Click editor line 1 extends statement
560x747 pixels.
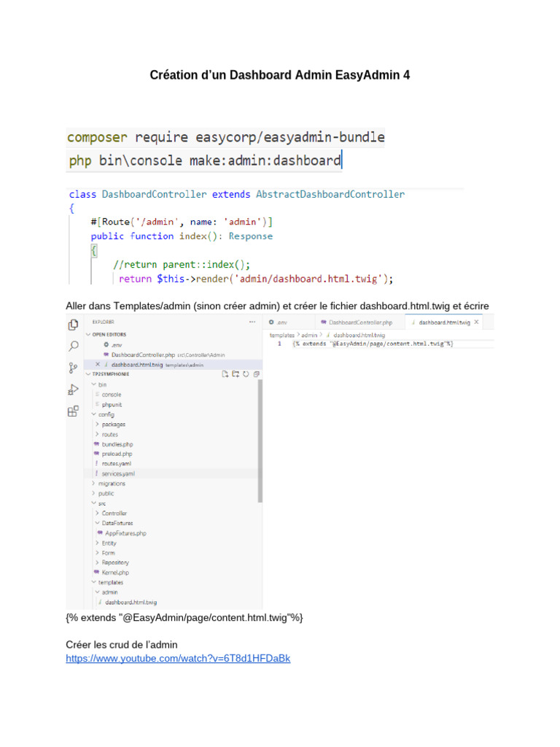373,344
